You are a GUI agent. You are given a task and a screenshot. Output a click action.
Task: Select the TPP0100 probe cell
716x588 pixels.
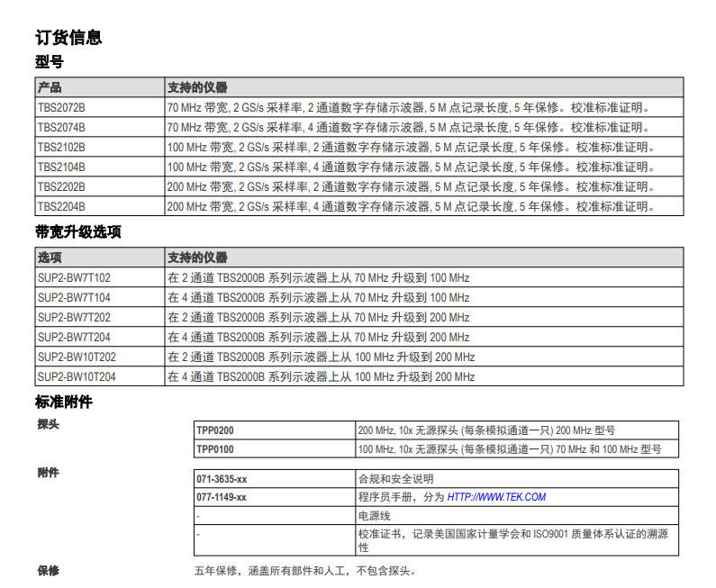[275, 449]
